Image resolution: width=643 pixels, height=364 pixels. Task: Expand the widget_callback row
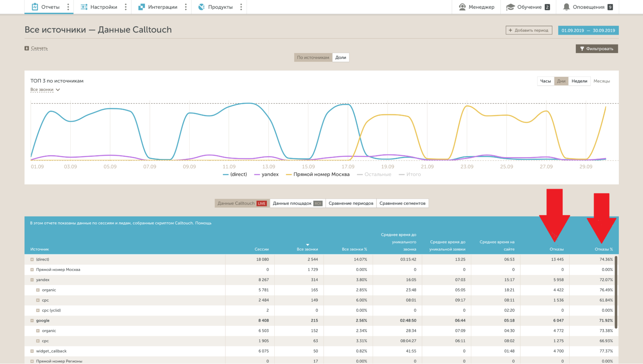pos(32,351)
